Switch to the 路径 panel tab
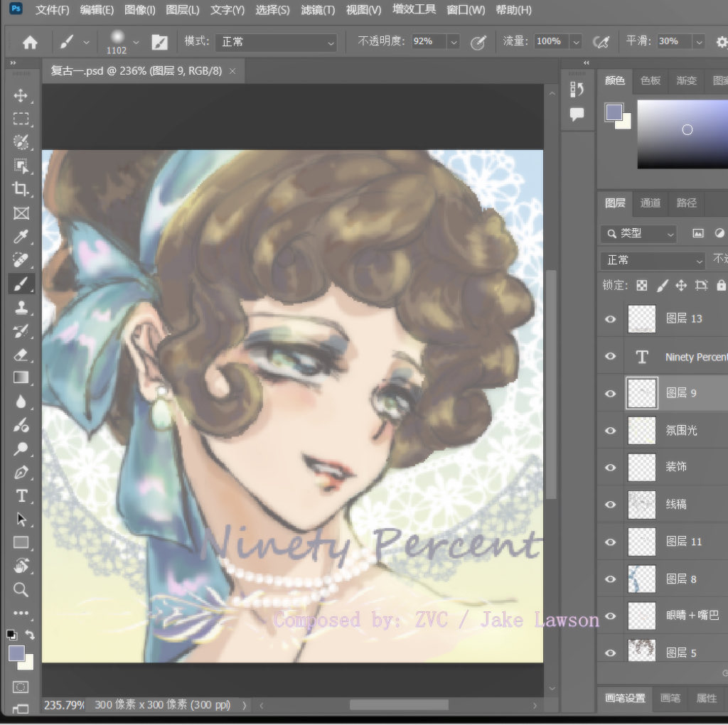The image size is (728, 725). [687, 203]
